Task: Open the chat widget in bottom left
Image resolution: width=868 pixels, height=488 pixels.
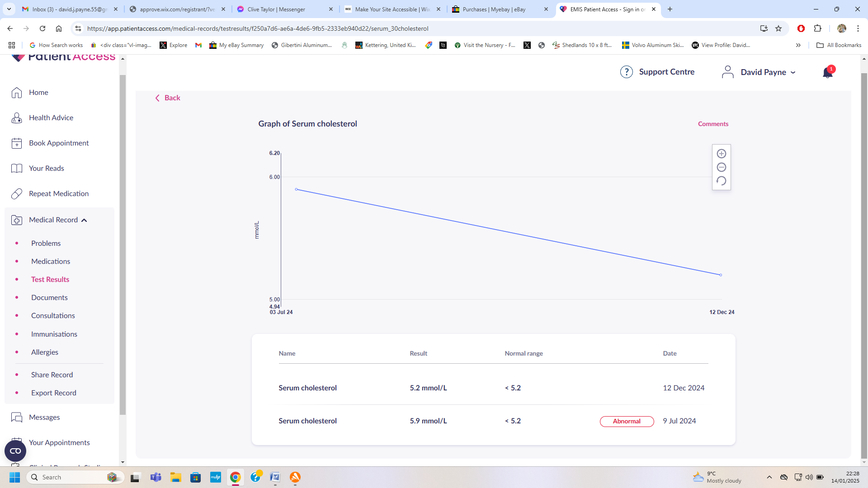Action: [15, 451]
